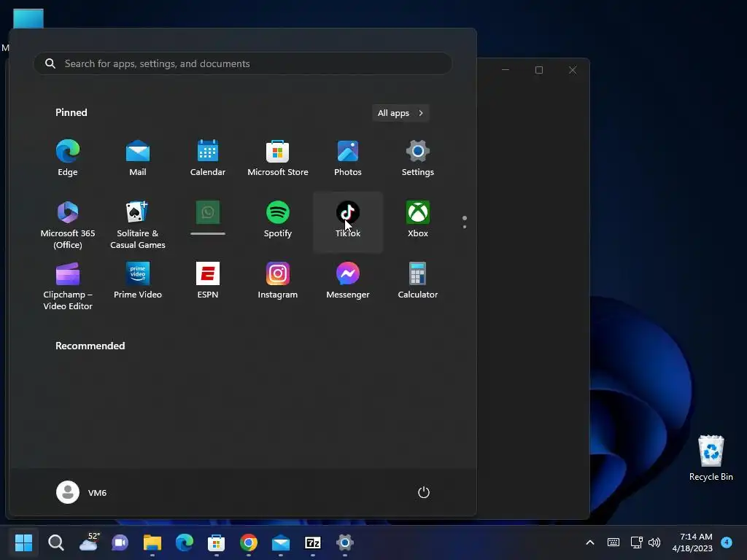Expand the All apps list
Viewport: 747px width, 560px height.
click(x=400, y=113)
